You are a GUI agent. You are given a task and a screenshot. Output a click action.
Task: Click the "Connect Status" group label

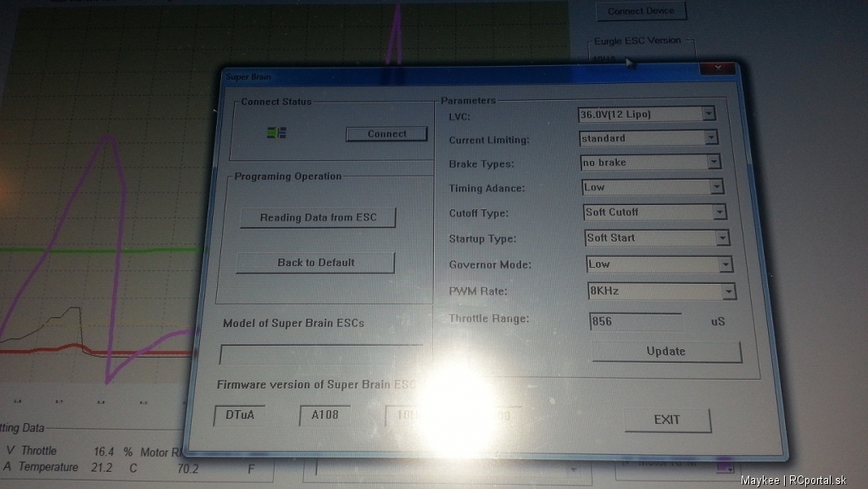point(276,101)
